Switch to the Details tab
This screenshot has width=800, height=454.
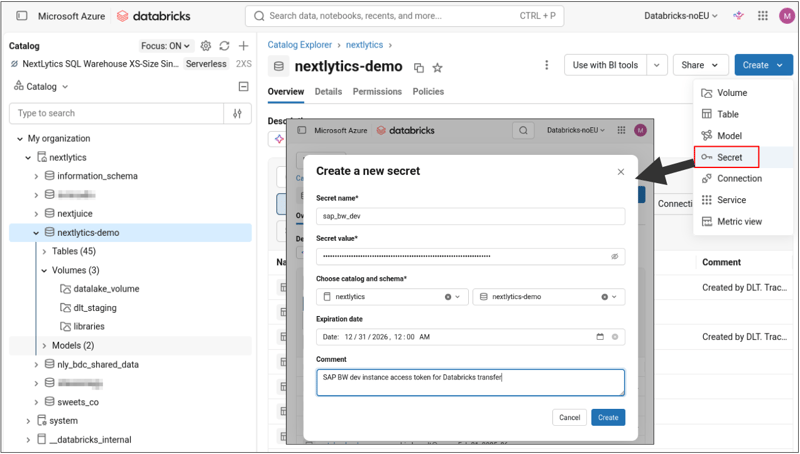(328, 92)
